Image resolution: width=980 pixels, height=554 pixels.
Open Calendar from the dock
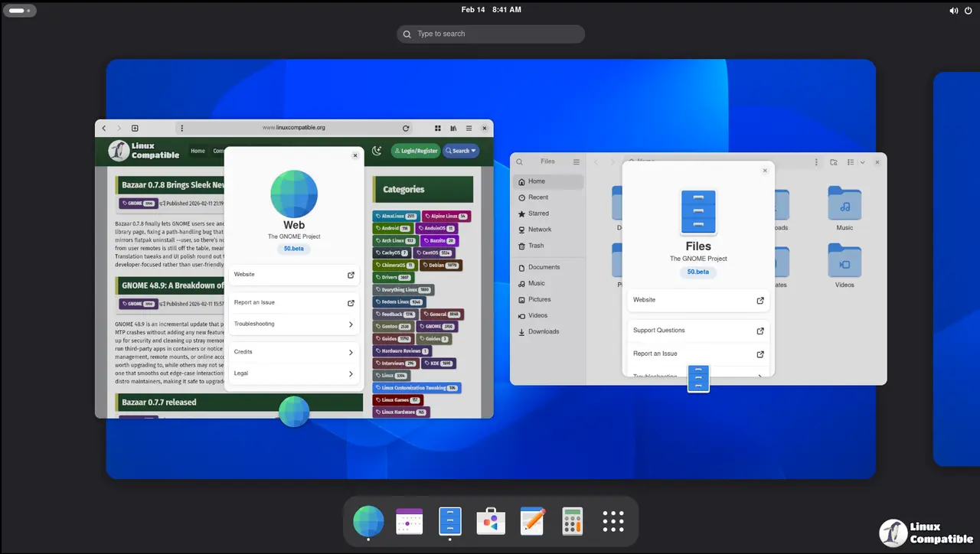pos(409,521)
